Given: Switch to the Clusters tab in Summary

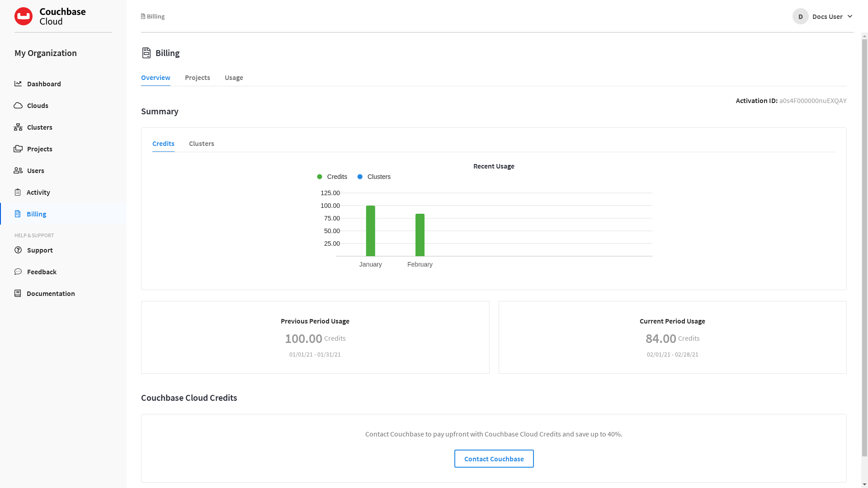Looking at the screenshot, I should (x=202, y=143).
